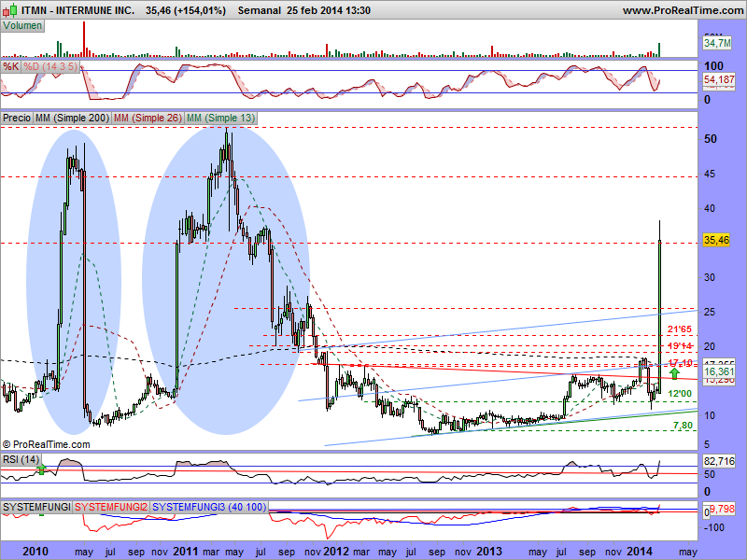The image size is (747, 560).
Task: Click the 19'14 resistance level label
Action: 680,345
